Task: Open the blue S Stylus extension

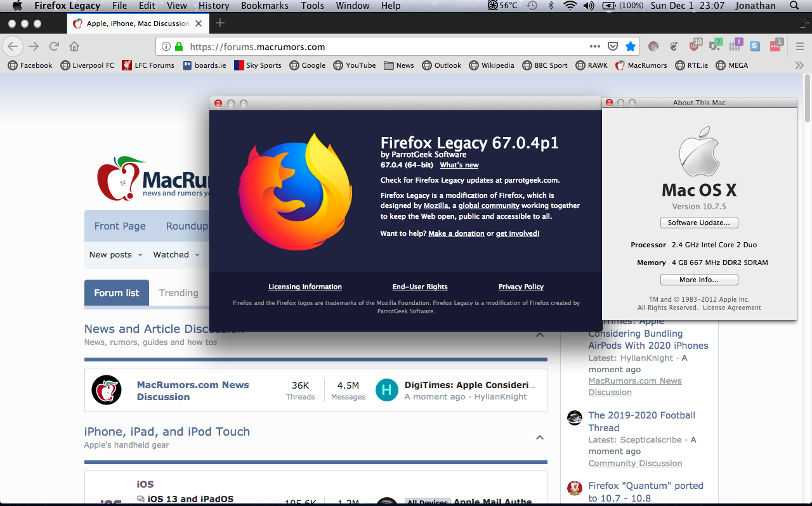Action: pos(754,46)
